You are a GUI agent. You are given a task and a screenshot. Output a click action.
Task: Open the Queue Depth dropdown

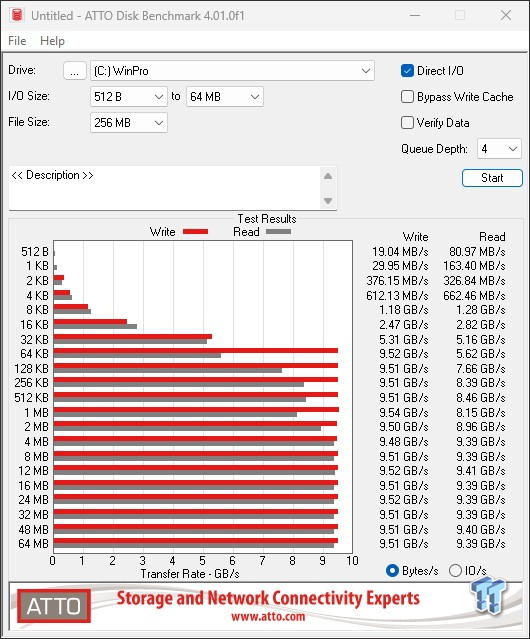click(x=499, y=149)
